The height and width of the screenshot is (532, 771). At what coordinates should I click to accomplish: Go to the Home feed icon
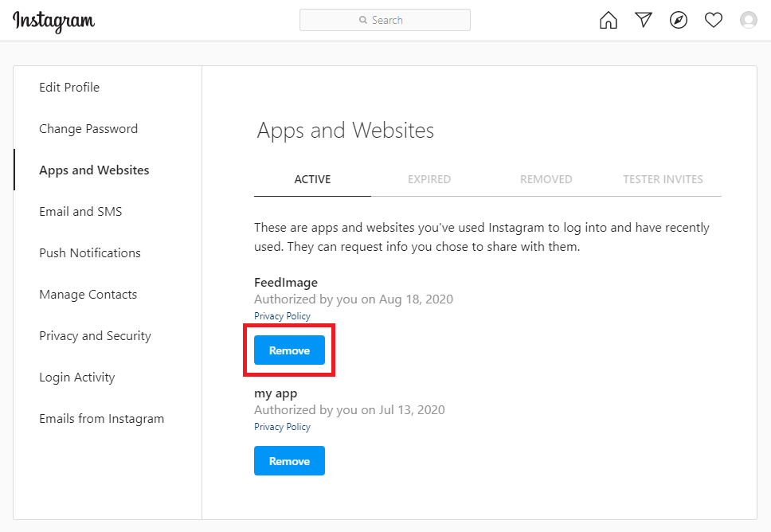[609, 20]
